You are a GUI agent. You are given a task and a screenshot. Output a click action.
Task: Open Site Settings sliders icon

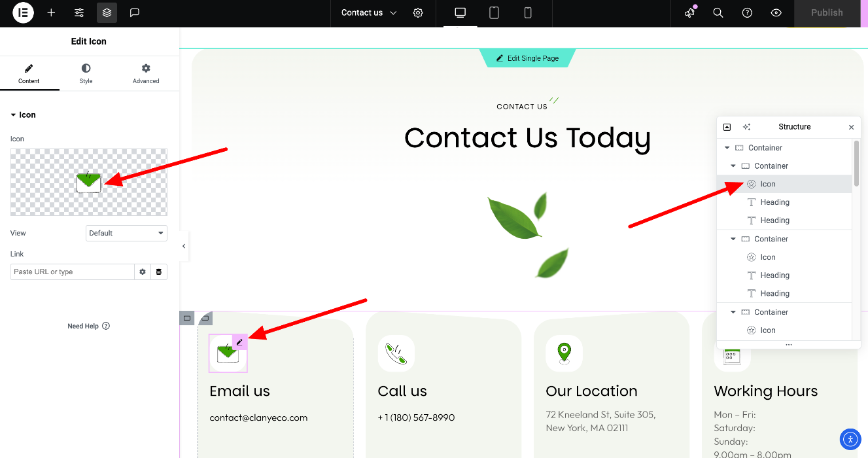79,12
